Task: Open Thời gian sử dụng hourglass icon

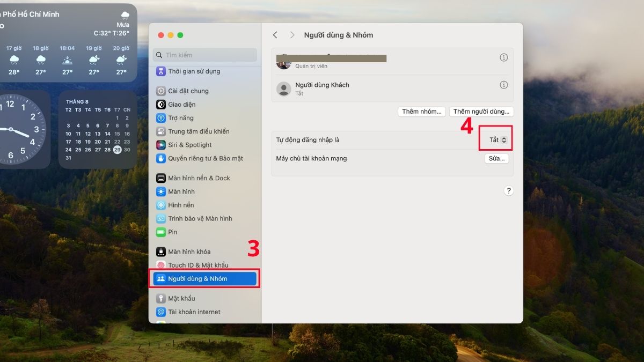Action: (x=160, y=71)
